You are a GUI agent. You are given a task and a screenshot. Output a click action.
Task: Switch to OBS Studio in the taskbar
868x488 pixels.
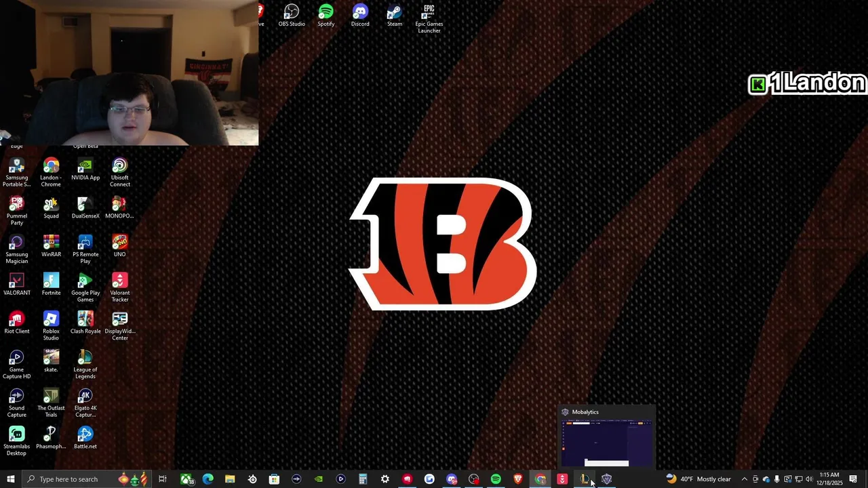coord(473,479)
